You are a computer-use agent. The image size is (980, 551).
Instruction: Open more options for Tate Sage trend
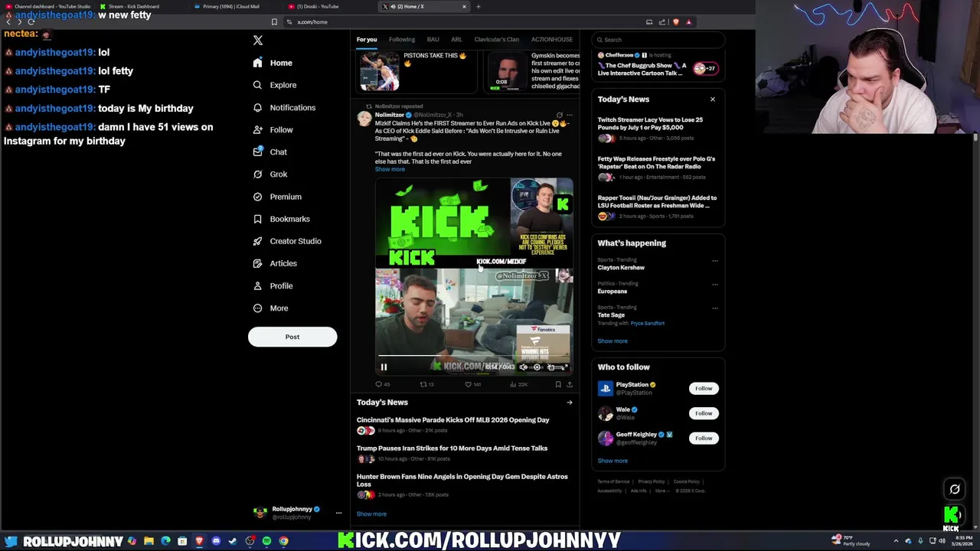pos(715,308)
